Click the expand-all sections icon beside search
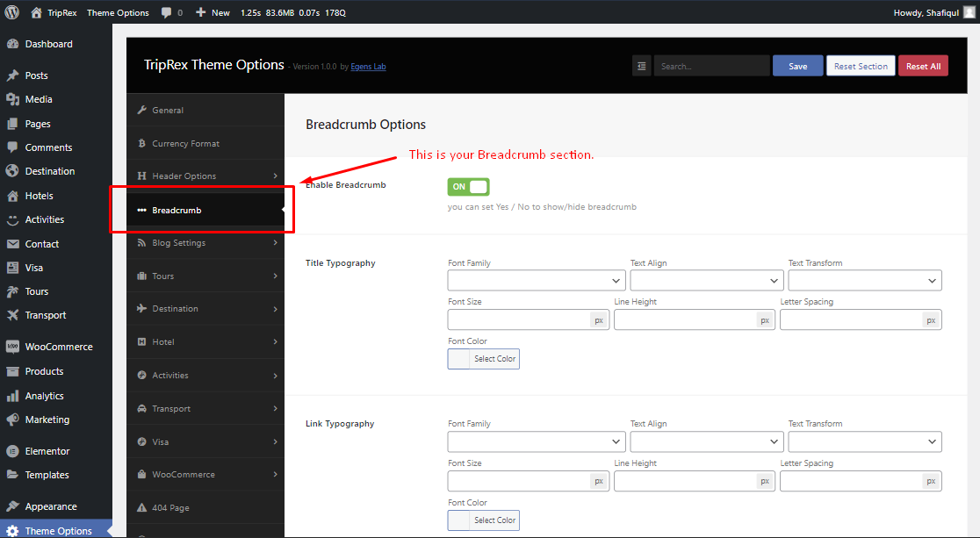This screenshot has height=538, width=980. point(641,66)
